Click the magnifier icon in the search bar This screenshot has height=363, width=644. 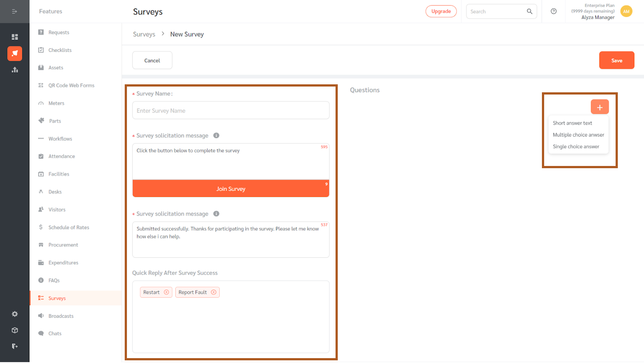click(x=529, y=12)
